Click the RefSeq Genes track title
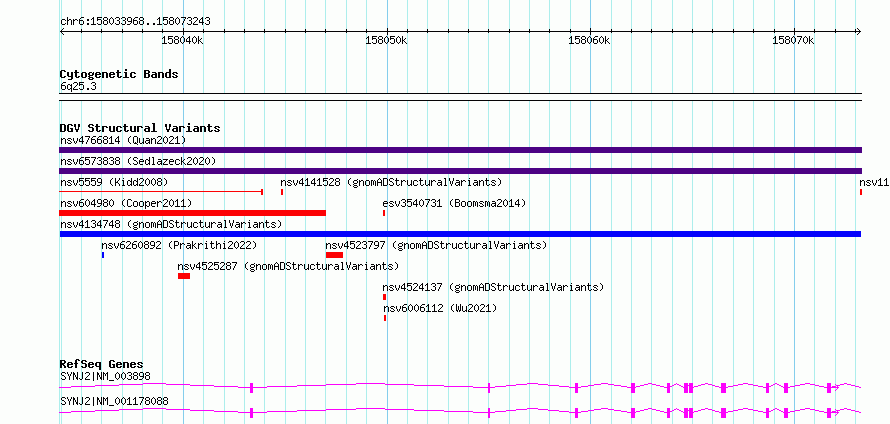This screenshot has height=424, width=890. pyautogui.click(x=101, y=364)
